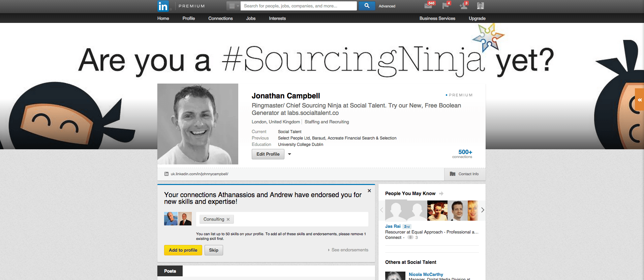Open the People You May Know arrow
Viewport: 644px width, 280px height.
pos(441,193)
